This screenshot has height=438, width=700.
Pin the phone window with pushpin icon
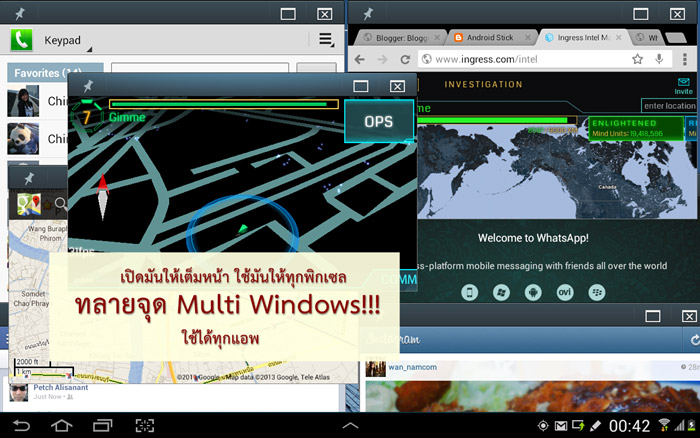pos(20,14)
